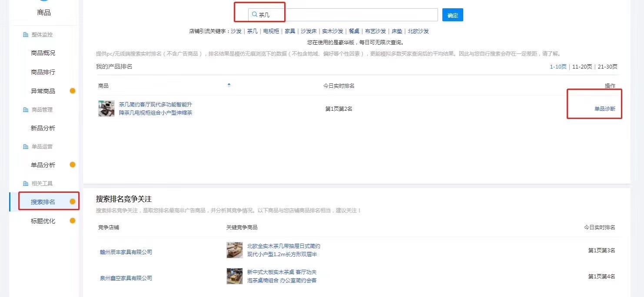The height and width of the screenshot is (297, 644).
Task: Select keyword 实木沙发
Action: pyautogui.click(x=332, y=31)
